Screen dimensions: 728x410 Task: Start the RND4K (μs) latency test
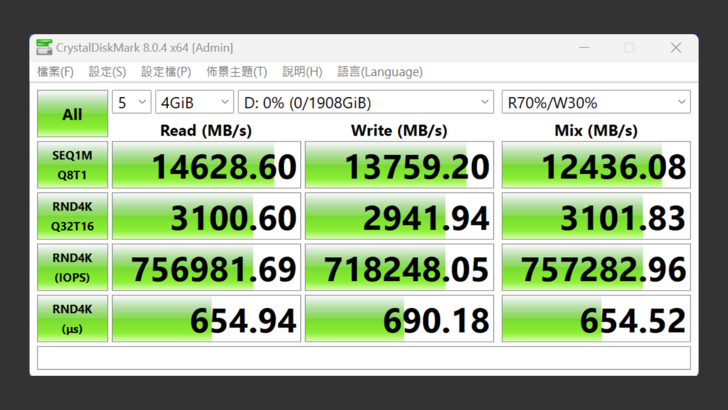(x=72, y=319)
